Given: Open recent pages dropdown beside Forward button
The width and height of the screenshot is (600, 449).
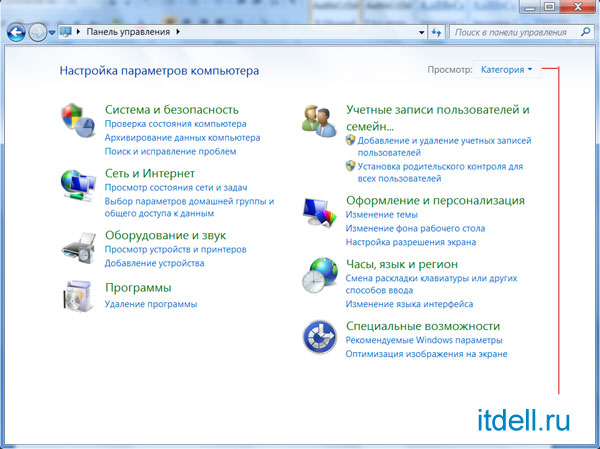Looking at the screenshot, I should point(52,33).
